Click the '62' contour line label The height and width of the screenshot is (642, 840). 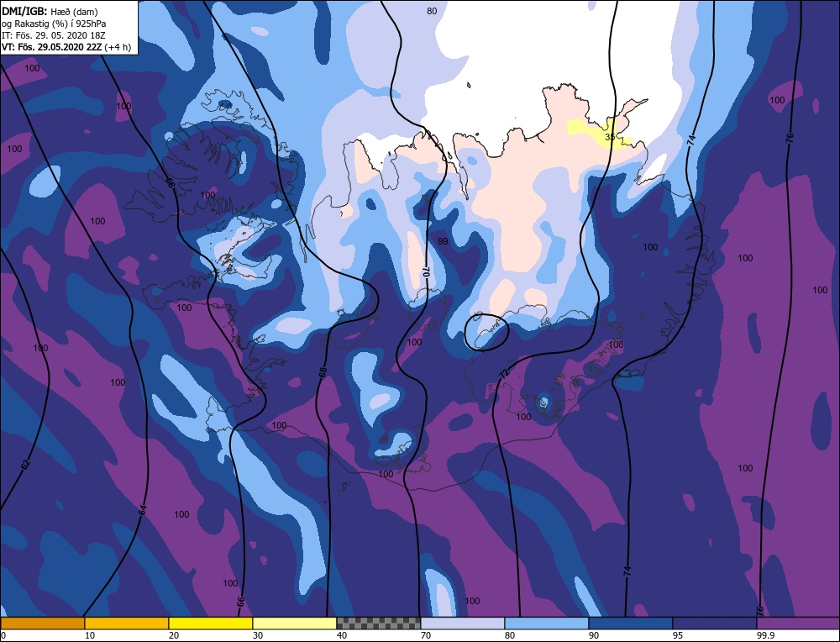click(x=26, y=465)
